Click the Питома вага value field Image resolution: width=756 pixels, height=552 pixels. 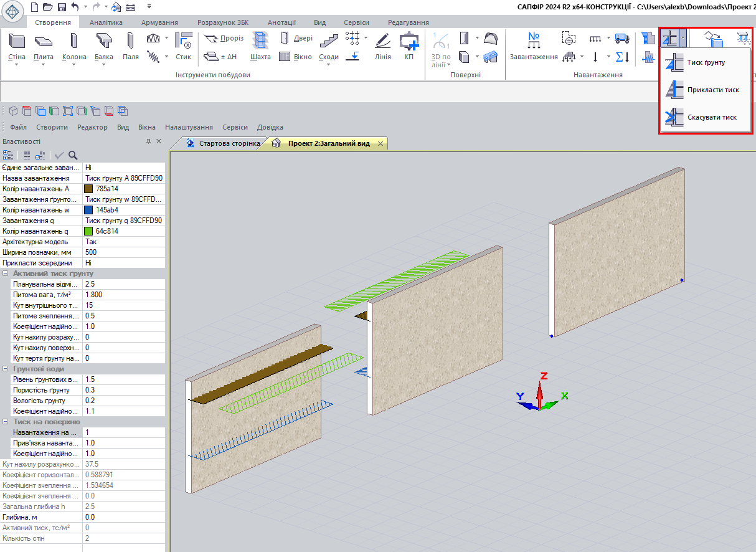[x=123, y=295]
